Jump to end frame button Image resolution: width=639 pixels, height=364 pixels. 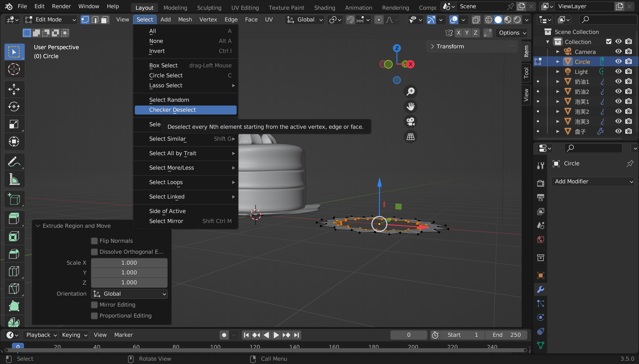tap(296, 335)
